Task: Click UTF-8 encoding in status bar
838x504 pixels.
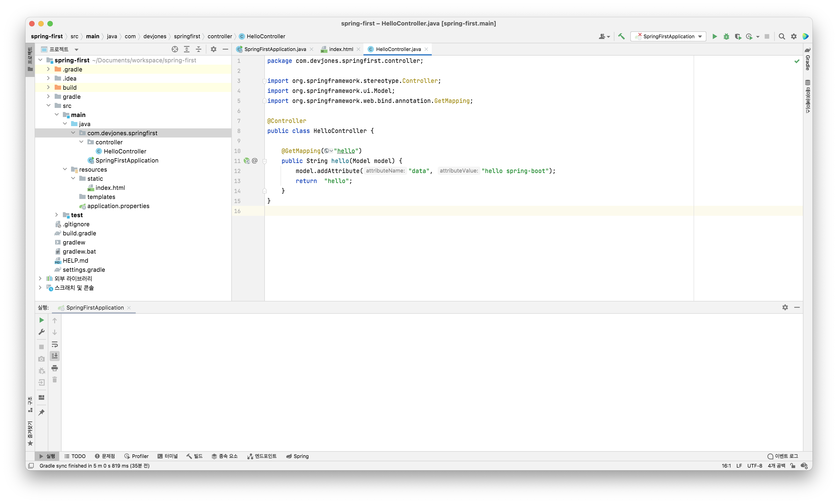Action: pyautogui.click(x=754, y=466)
